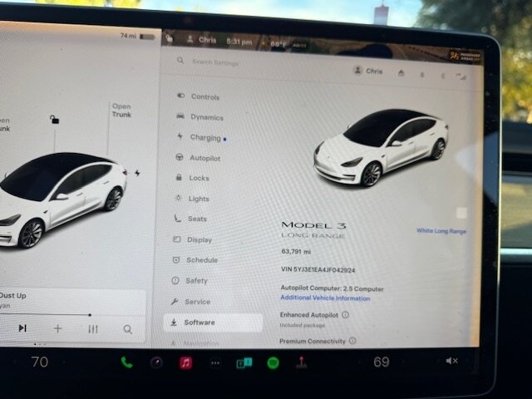The image size is (532, 399).
Task: Open the Chris driver profile dropdown
Action: click(368, 71)
